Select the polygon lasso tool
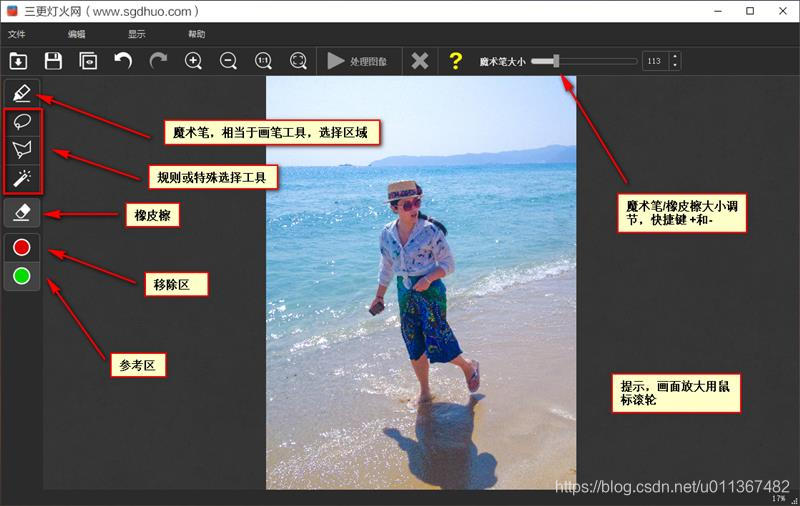Viewport: 800px width, 506px height. pyautogui.click(x=22, y=150)
